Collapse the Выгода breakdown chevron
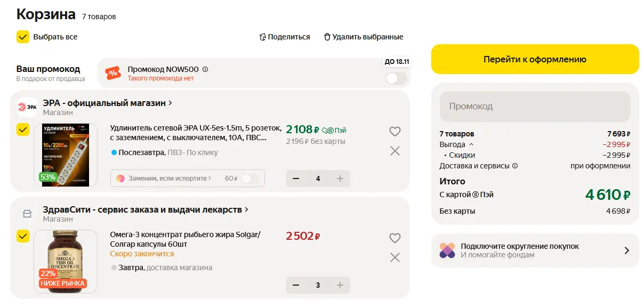The image size is (644, 308). pos(471,144)
